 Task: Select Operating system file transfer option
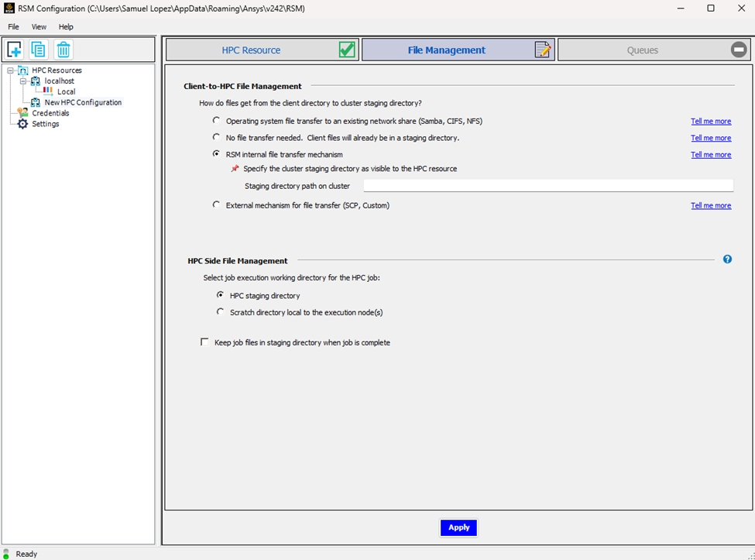coord(216,120)
